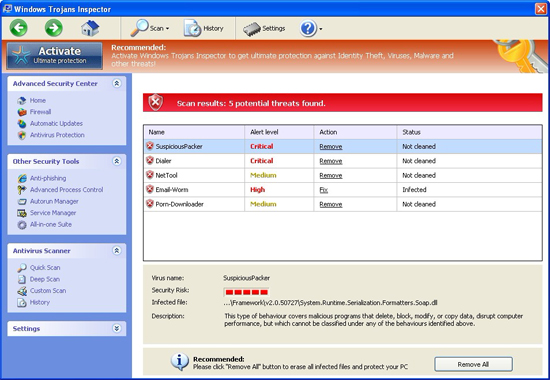Collapse the Advanced Security Center panel
Screen dimensions: 550x380
tap(117, 83)
